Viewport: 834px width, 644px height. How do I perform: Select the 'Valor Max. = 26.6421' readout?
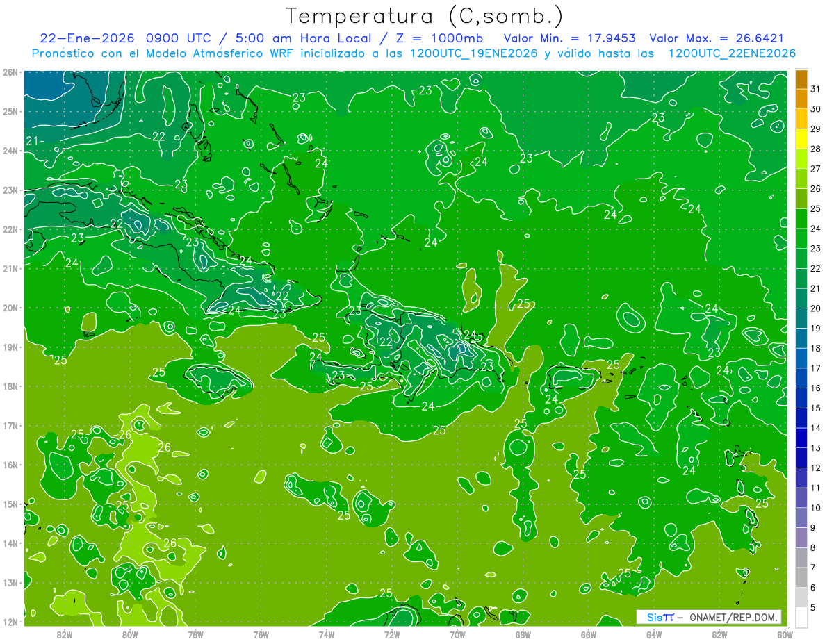pyautogui.click(x=717, y=38)
